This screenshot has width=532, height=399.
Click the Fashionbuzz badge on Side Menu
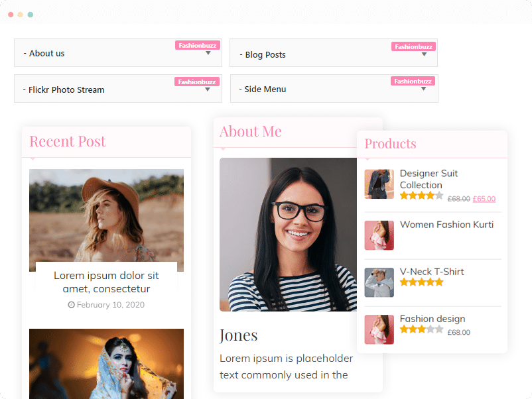(x=413, y=81)
